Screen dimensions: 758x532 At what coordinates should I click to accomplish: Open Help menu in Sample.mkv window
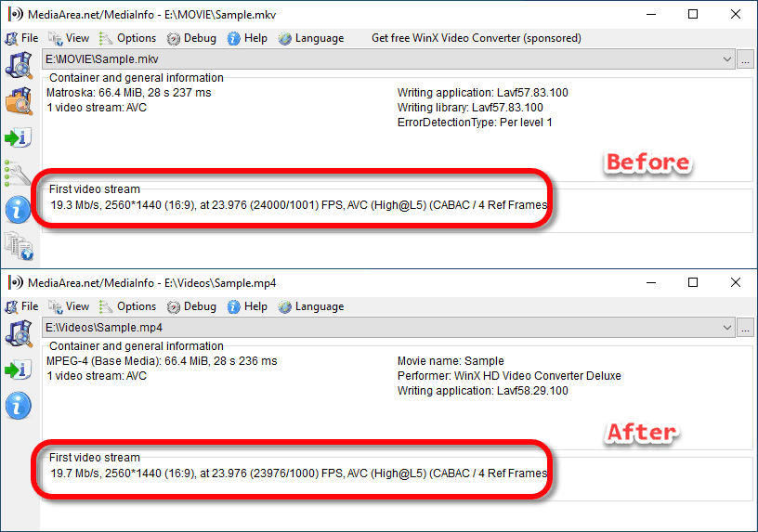point(247,38)
